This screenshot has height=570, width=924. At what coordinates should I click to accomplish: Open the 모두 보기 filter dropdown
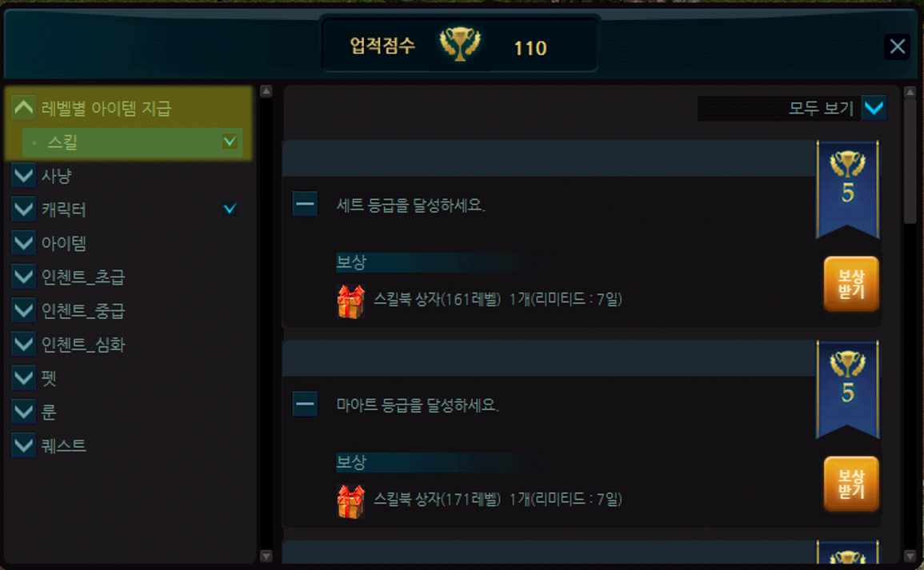[x=874, y=108]
